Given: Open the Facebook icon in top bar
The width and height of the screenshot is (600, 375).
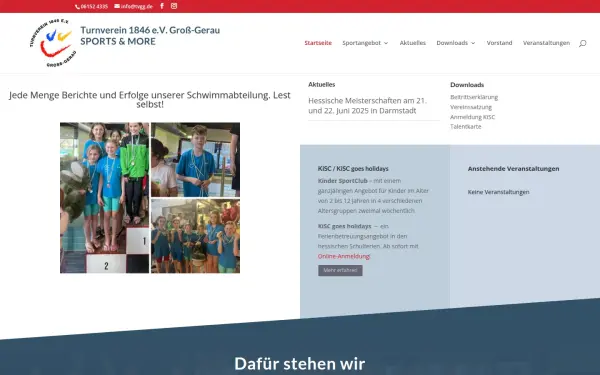Looking at the screenshot, I should tap(162, 6).
